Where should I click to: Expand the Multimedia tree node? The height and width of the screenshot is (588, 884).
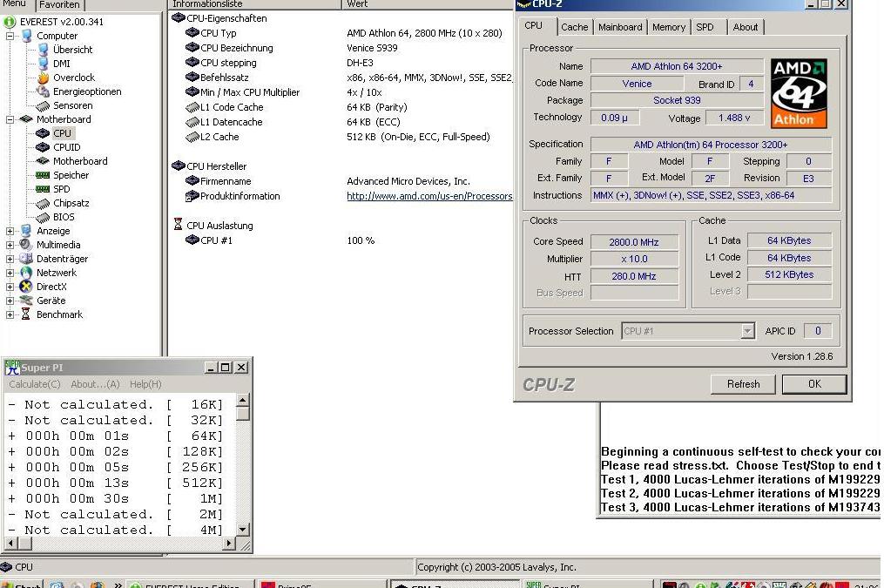tap(10, 245)
